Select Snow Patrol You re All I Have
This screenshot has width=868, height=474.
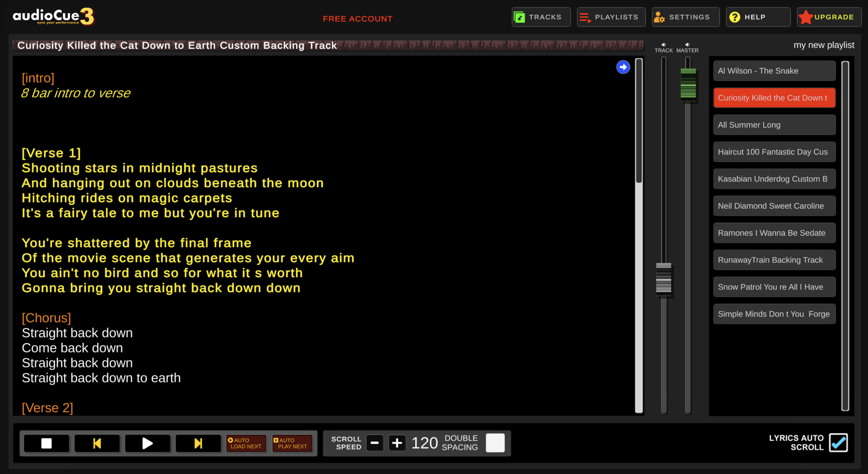(x=774, y=287)
